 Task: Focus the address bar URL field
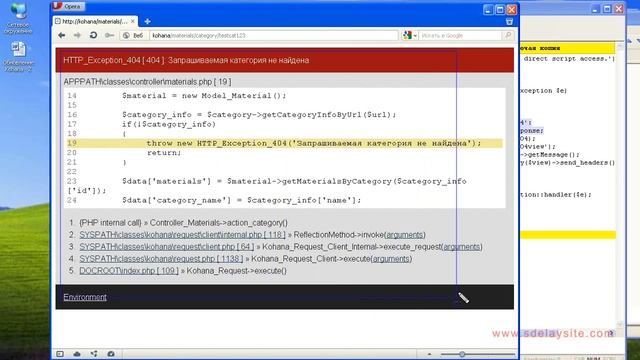pos(273,36)
